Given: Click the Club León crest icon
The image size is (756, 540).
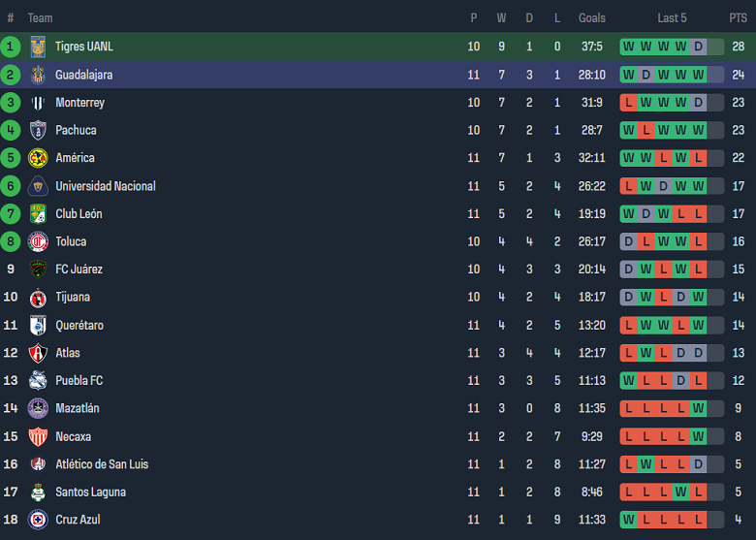Looking at the screenshot, I should (38, 213).
